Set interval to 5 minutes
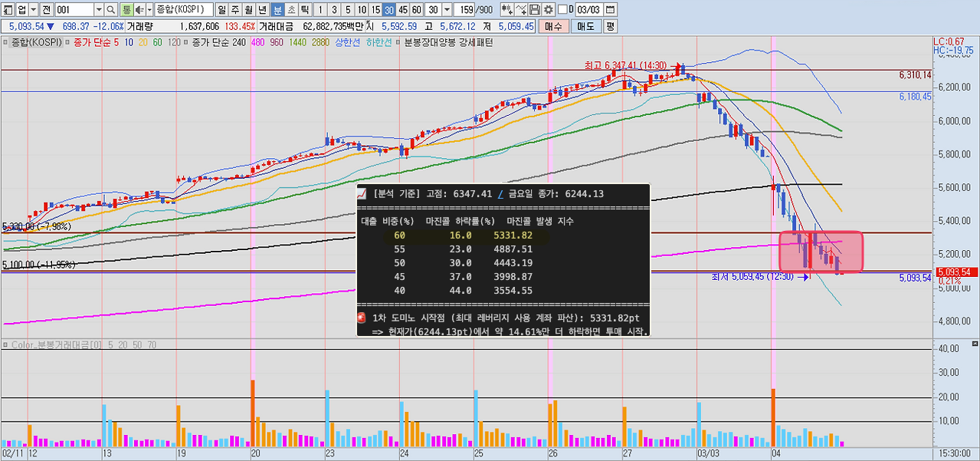 pos(349,10)
